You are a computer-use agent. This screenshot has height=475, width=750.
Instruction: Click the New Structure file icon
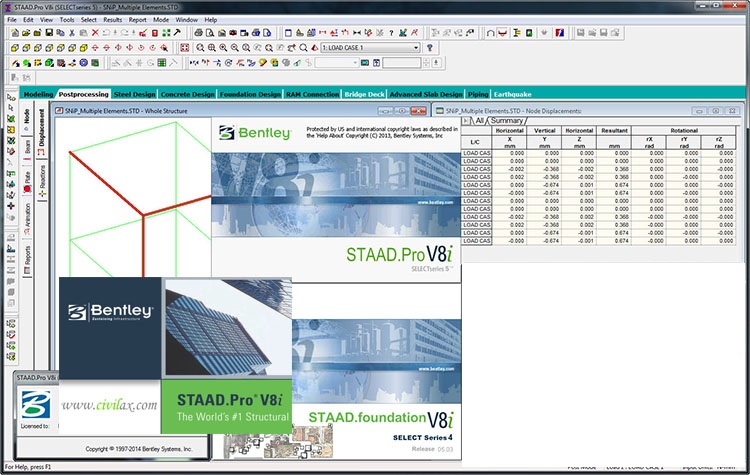coord(15,33)
